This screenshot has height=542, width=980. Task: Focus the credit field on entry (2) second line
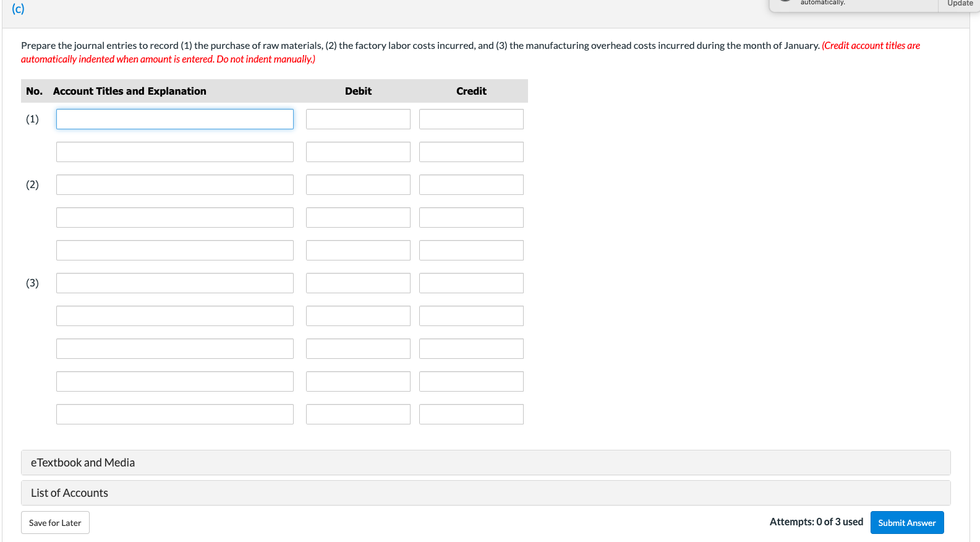(x=471, y=218)
